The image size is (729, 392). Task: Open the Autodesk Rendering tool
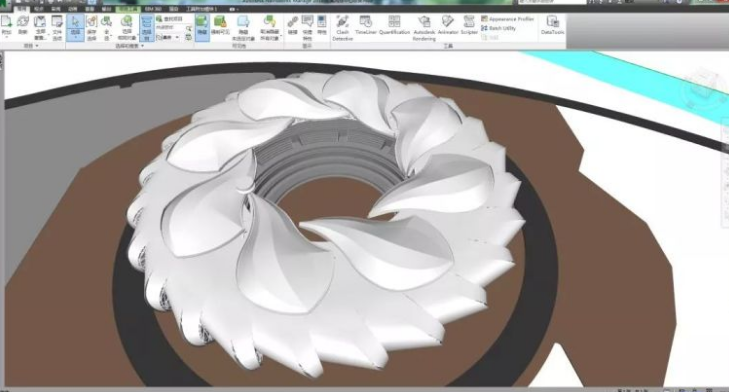point(424,28)
